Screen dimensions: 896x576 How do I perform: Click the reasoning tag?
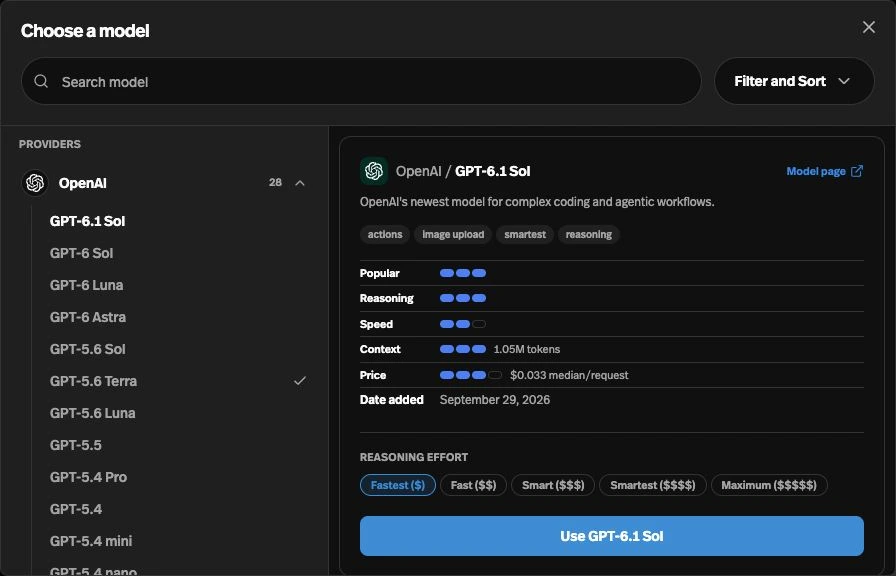click(589, 234)
